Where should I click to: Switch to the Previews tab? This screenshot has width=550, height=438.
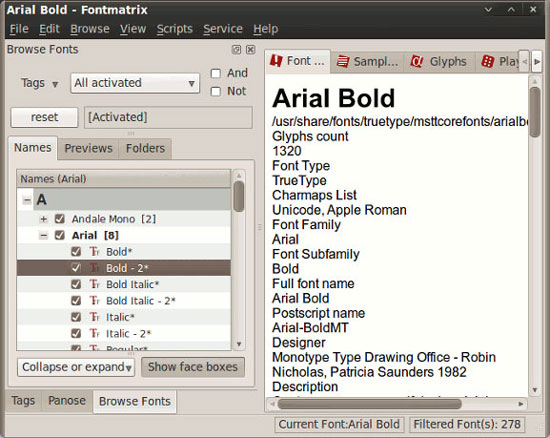click(x=88, y=149)
